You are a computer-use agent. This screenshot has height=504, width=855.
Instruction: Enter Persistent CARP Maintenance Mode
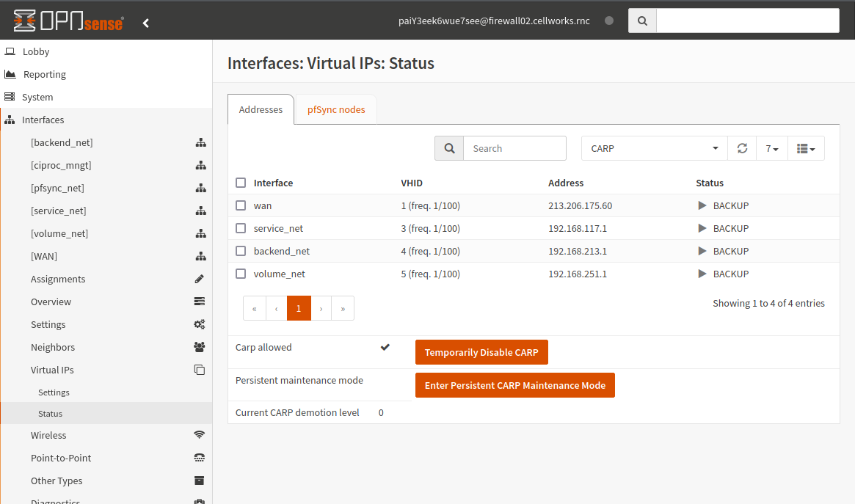514,385
